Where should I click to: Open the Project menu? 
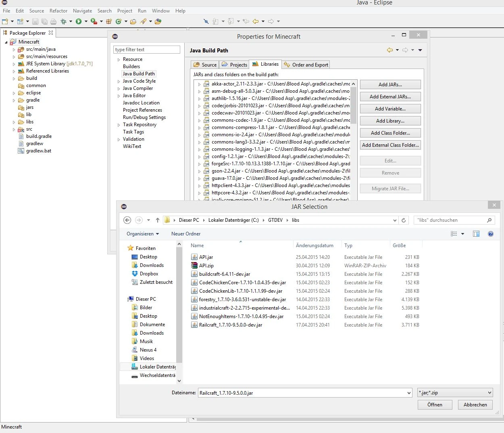click(x=125, y=11)
